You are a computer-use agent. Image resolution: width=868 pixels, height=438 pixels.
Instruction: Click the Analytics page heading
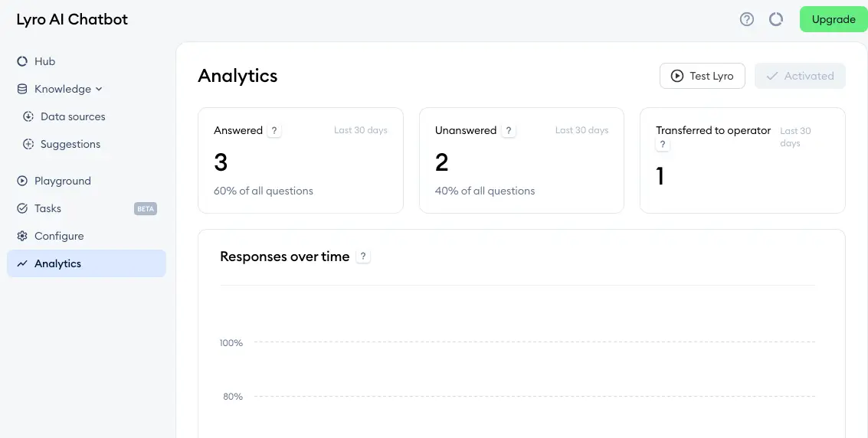pyautogui.click(x=237, y=76)
